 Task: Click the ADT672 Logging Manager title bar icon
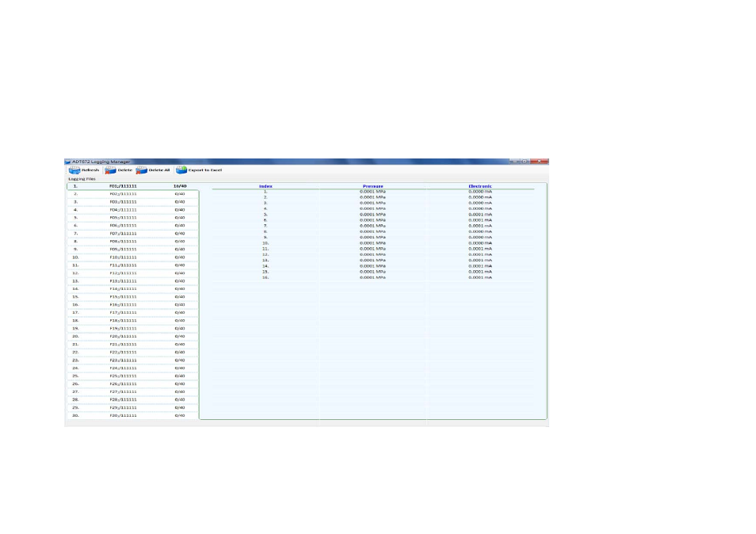68,162
